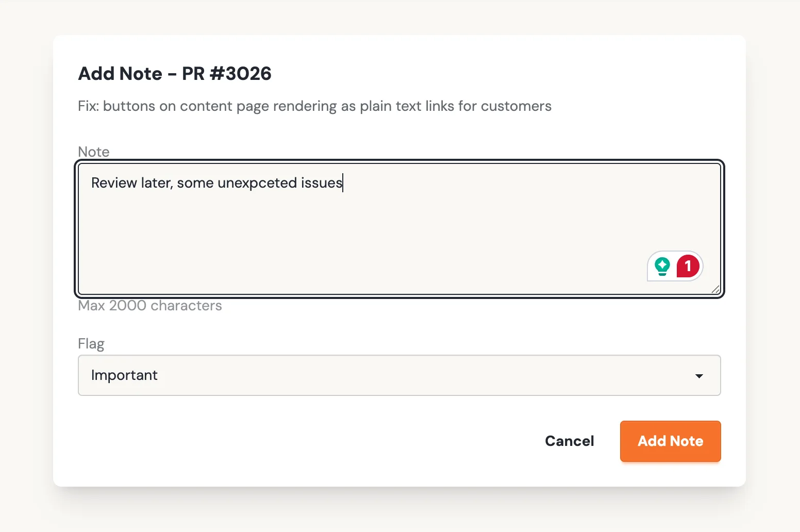The image size is (800, 532).
Task: Click the 'Add Note – PR #3026' heading
Action: click(x=175, y=74)
